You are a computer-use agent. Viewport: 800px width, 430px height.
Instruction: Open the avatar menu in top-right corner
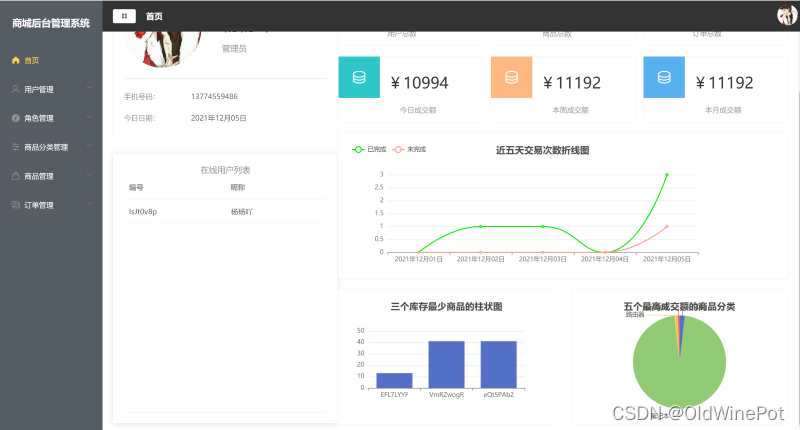[x=786, y=15]
